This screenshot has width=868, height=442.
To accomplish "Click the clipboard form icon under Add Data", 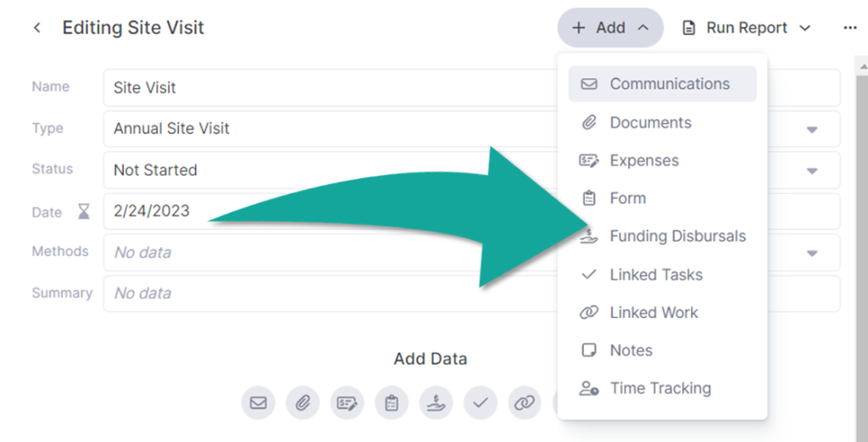I will [391, 403].
